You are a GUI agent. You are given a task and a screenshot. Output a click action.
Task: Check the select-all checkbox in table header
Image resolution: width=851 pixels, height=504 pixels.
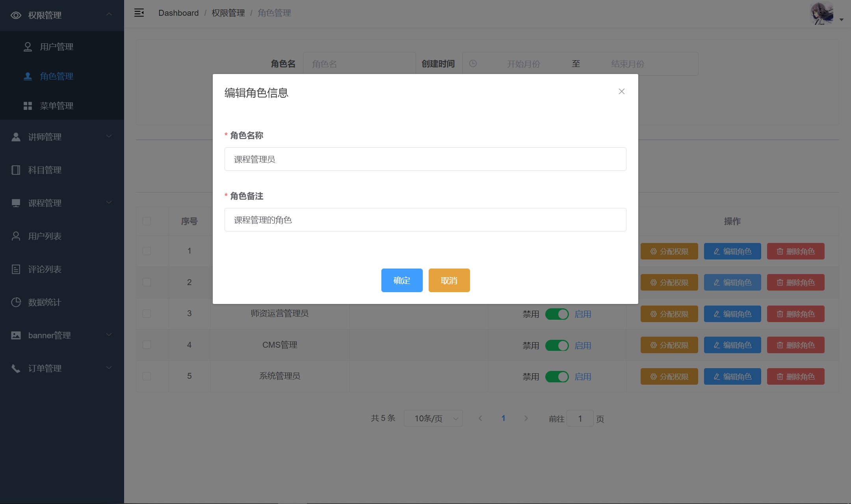[x=147, y=221]
